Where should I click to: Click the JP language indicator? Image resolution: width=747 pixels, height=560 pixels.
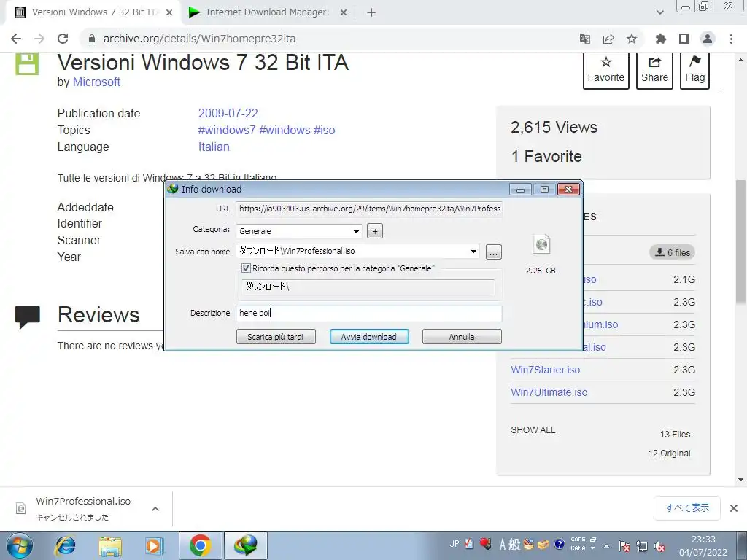click(x=454, y=543)
